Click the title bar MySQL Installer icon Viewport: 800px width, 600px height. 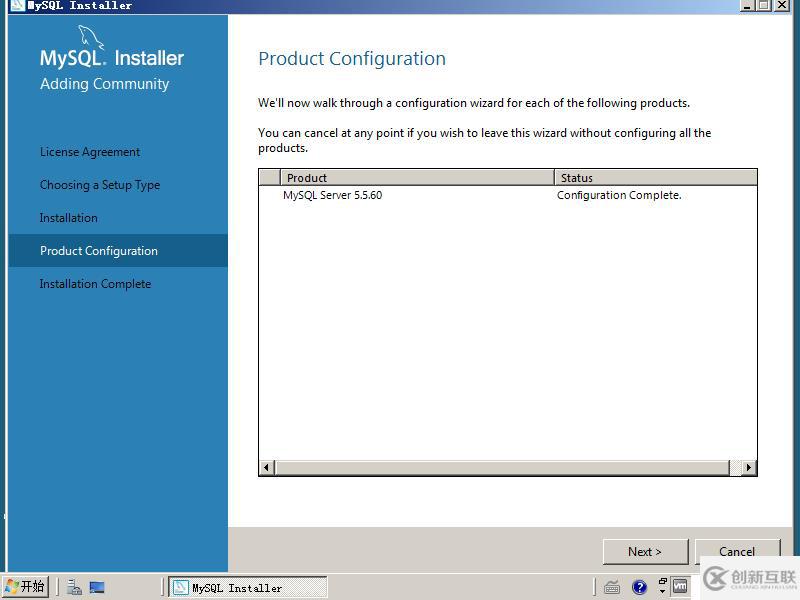click(x=17, y=6)
